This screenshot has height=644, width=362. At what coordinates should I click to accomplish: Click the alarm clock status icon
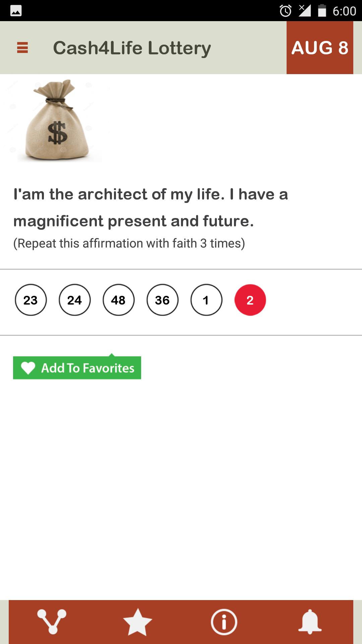(x=286, y=11)
